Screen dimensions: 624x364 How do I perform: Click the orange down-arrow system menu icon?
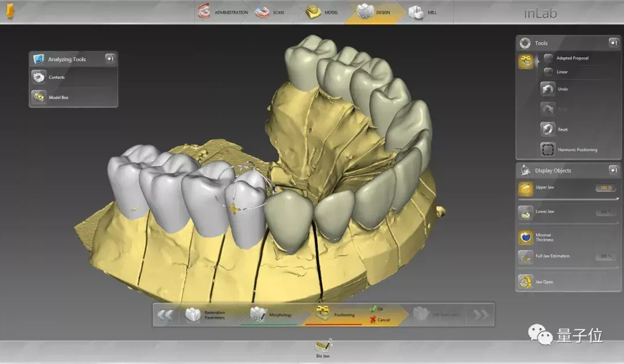(x=10, y=11)
